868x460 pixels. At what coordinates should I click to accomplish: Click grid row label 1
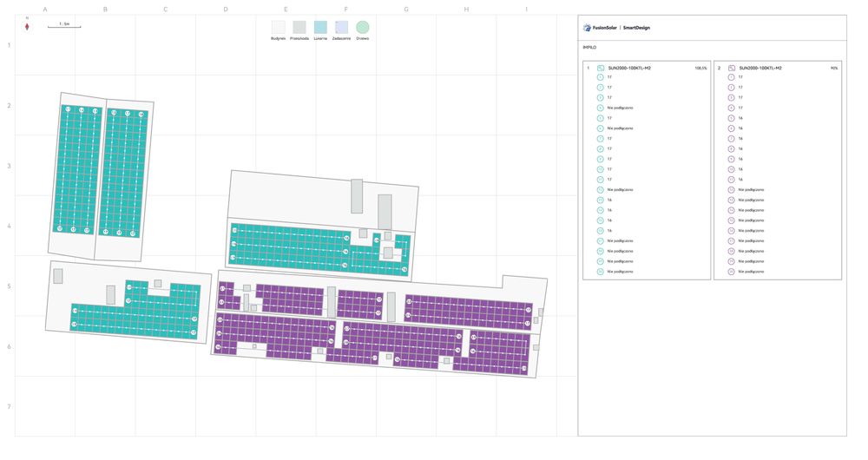coord(9,45)
